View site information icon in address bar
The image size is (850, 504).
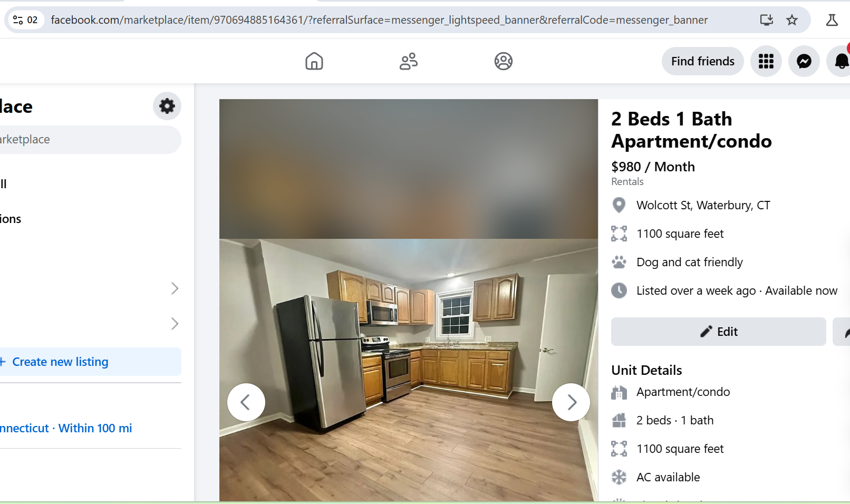pos(18,20)
